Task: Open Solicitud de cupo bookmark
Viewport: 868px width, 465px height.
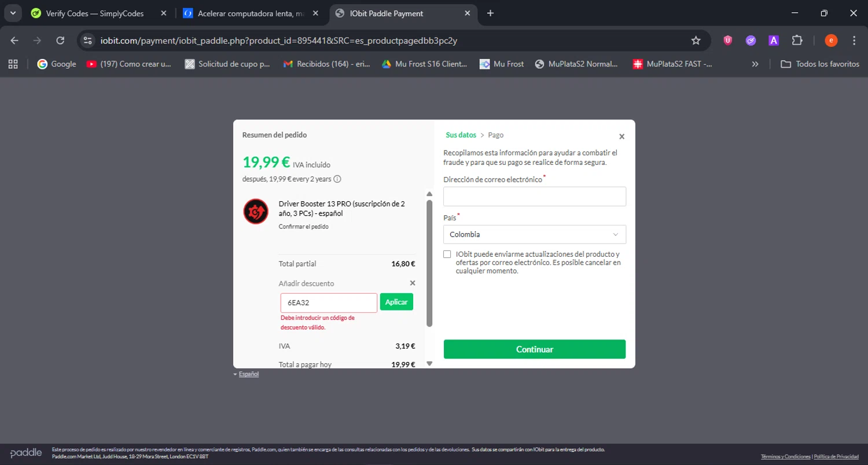Action: point(227,64)
